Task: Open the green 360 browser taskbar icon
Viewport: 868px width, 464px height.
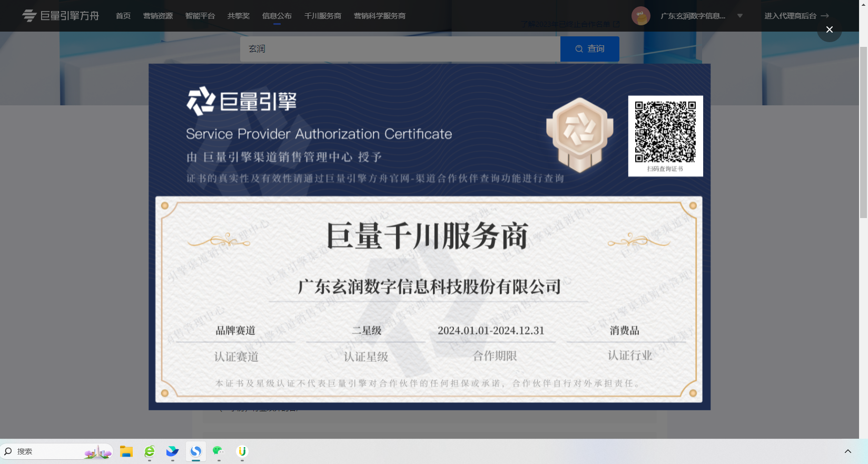Action: 150,451
